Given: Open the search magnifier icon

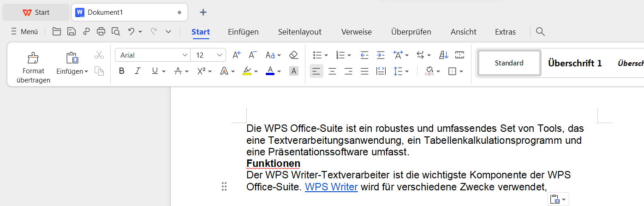Looking at the screenshot, I should click(540, 31).
